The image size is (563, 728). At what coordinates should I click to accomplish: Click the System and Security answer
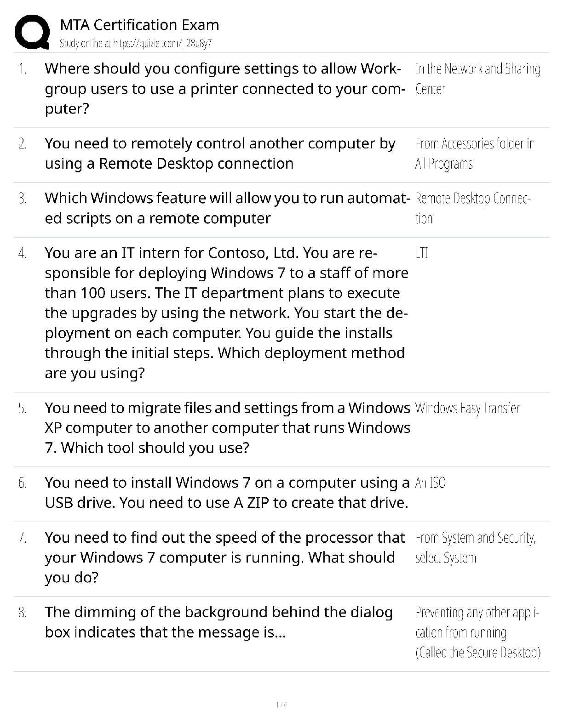(475, 547)
